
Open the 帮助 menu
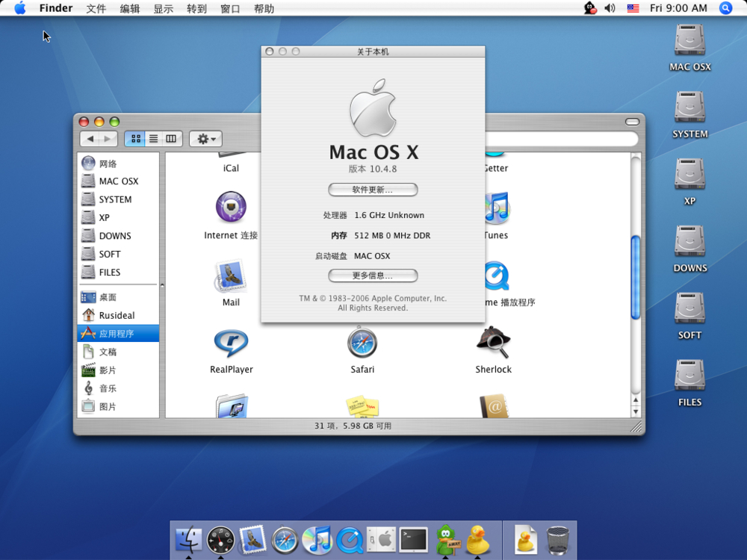tap(264, 8)
